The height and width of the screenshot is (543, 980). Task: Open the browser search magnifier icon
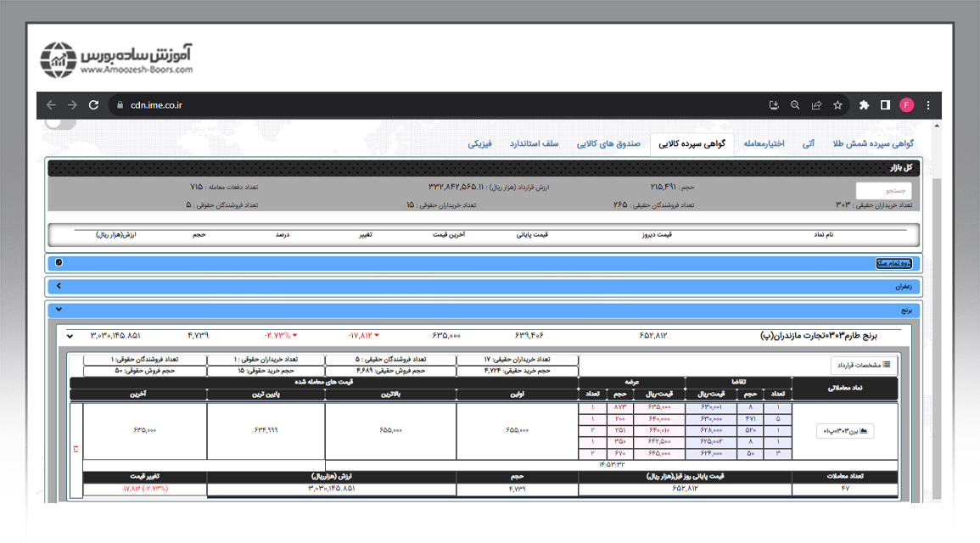click(x=795, y=105)
